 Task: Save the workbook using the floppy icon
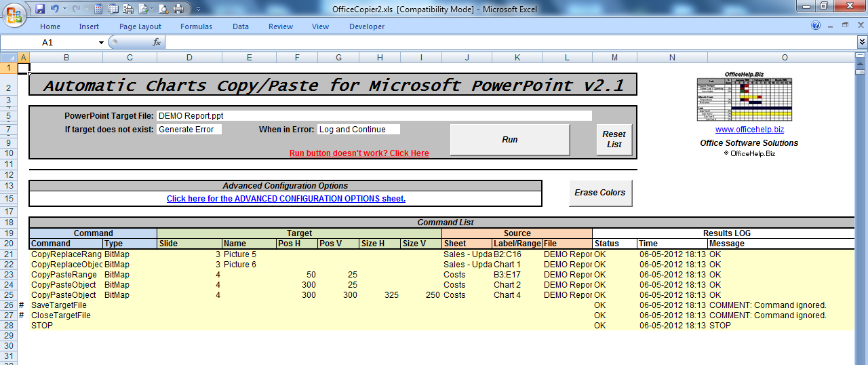pos(40,9)
